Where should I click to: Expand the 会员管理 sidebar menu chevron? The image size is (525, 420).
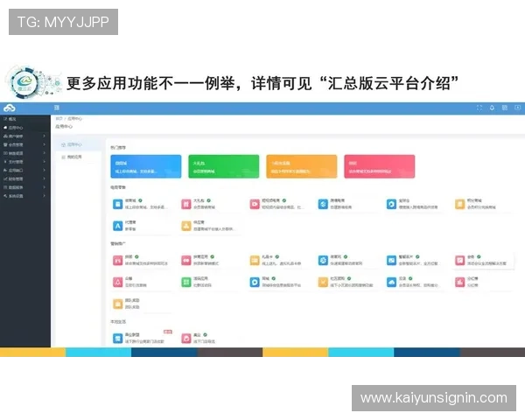[x=45, y=144]
